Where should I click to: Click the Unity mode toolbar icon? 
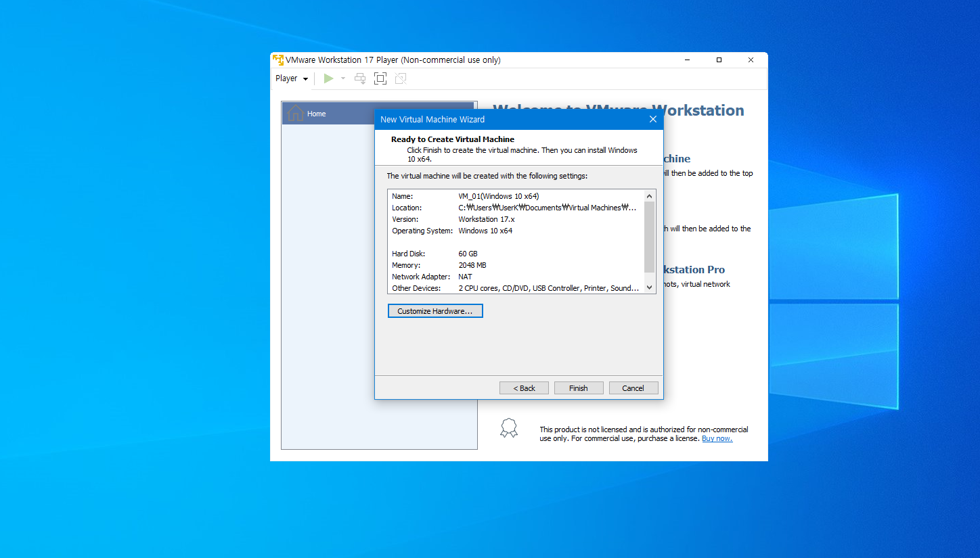[x=401, y=78]
